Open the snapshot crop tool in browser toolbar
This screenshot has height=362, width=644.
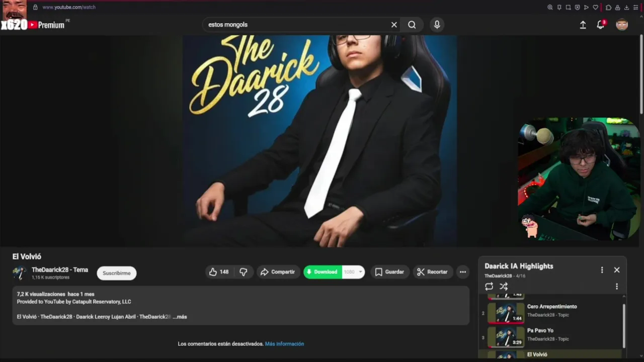click(568, 8)
